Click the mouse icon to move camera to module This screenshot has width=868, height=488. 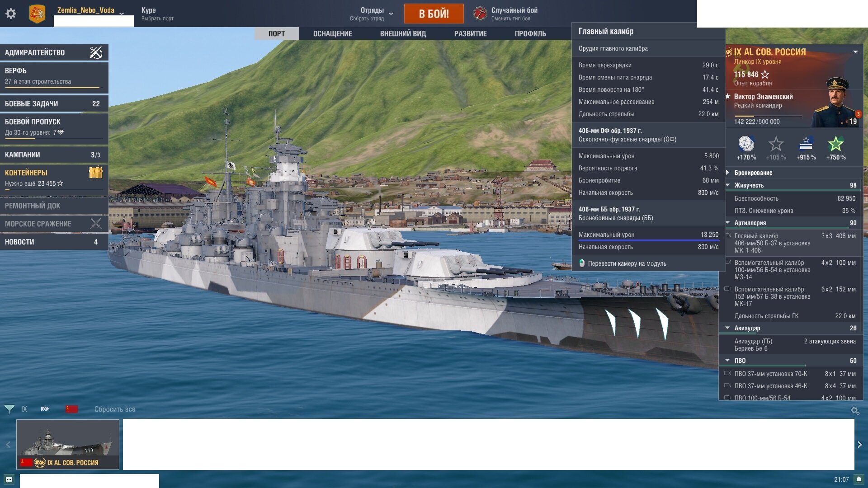(x=582, y=263)
